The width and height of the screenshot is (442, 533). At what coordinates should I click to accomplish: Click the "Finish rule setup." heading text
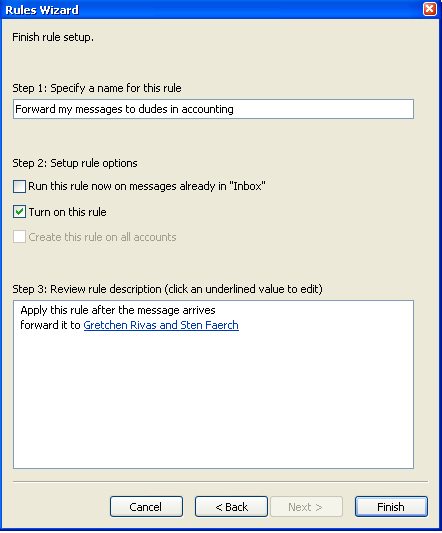[53, 37]
